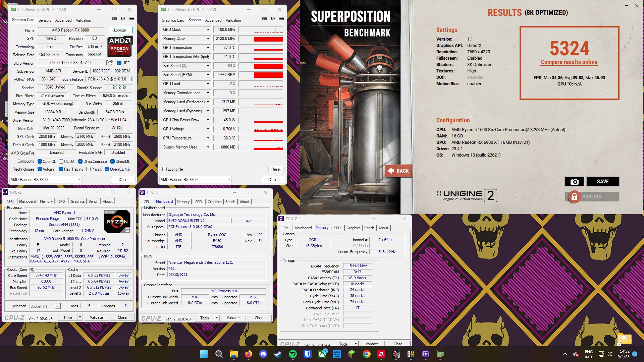The height and width of the screenshot is (362, 644).
Task: Toggle the PhysX checkbox
Action: tap(88, 169)
